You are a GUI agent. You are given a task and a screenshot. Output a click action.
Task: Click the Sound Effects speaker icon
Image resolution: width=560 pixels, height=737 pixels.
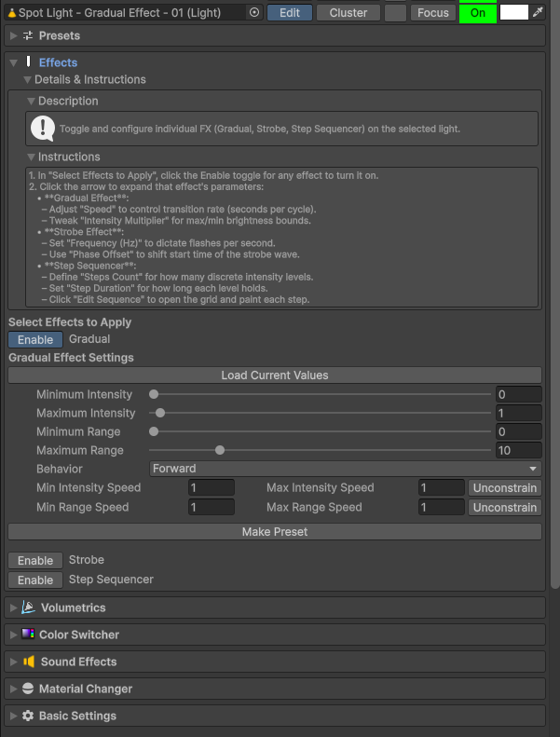tap(29, 662)
